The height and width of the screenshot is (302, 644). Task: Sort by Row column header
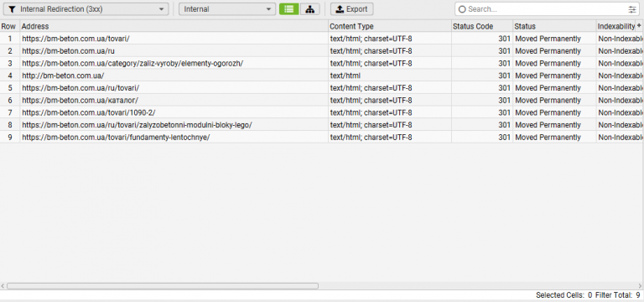click(x=10, y=26)
